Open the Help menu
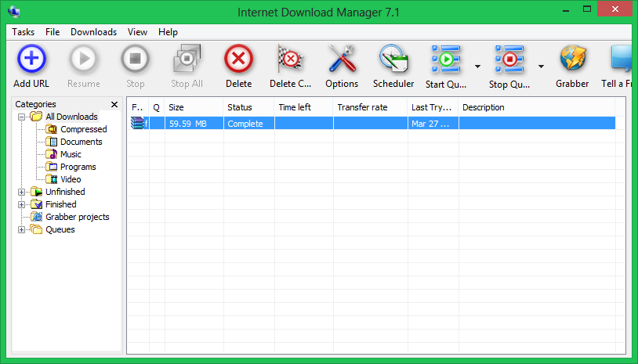This screenshot has width=638, height=364. pos(168,31)
